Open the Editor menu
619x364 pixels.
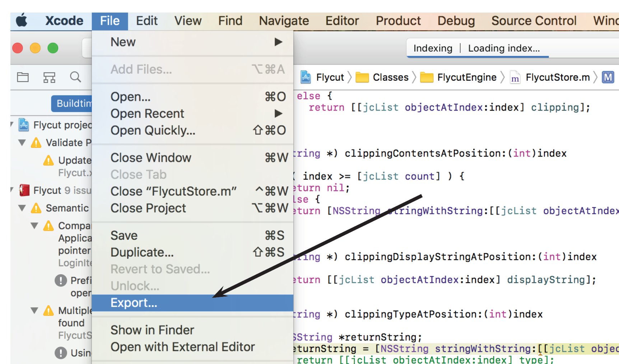click(342, 21)
